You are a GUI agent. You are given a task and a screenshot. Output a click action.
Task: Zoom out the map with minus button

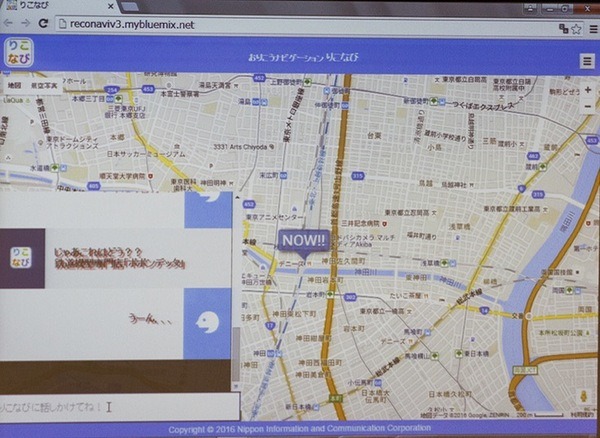(588, 106)
